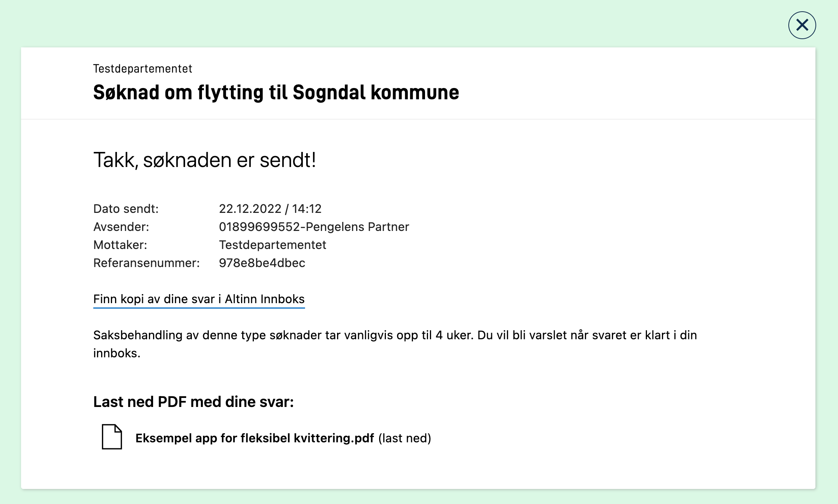Screen dimensions: 838x504
Task: Click the Saksbehandling processing time paragraph
Action: tap(395, 335)
